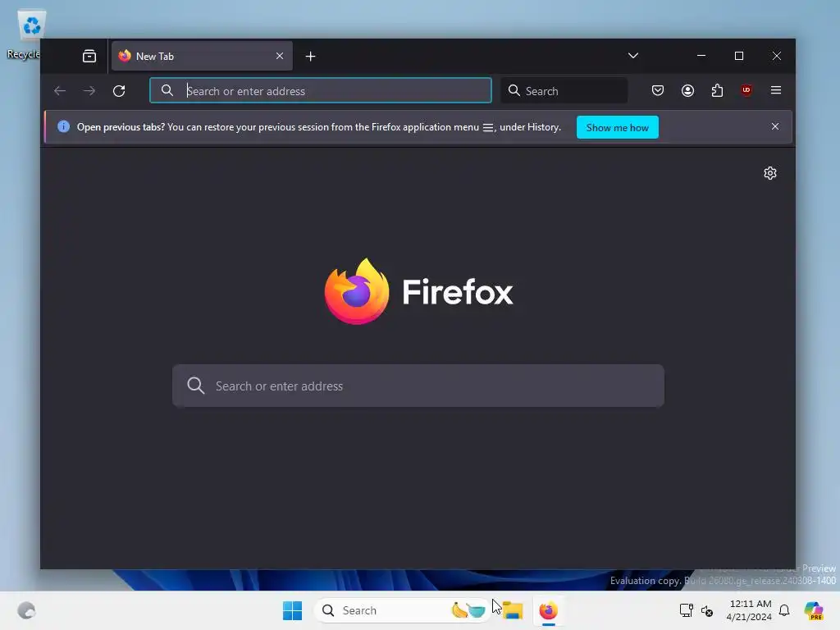
Task: Click Firefox icon in taskbar
Action: (548, 610)
